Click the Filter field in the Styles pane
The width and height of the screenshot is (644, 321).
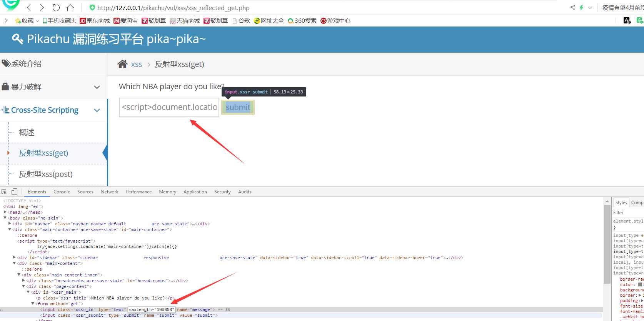pyautogui.click(x=628, y=213)
